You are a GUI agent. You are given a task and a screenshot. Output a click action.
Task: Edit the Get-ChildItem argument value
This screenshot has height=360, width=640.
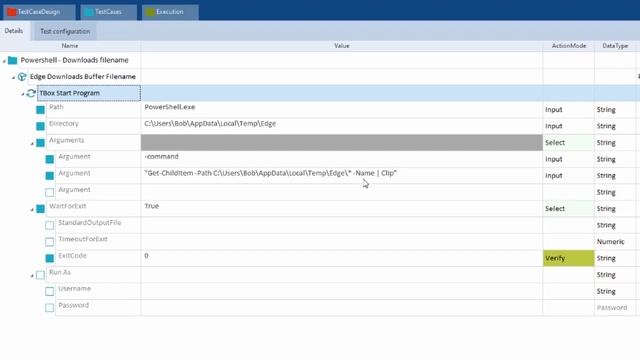click(342, 176)
